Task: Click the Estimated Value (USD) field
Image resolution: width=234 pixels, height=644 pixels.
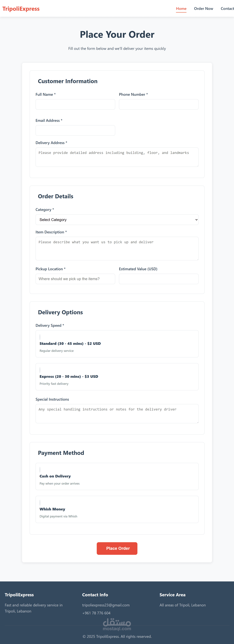Action: (159, 279)
